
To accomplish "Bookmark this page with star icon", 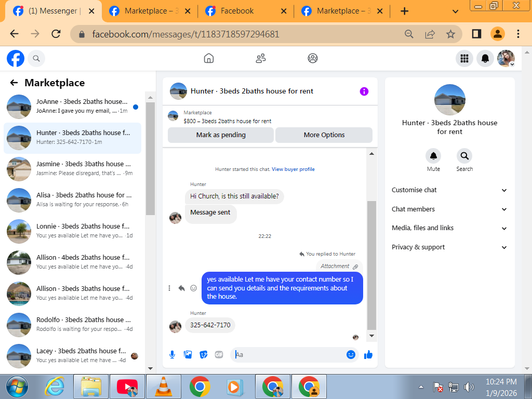I will coord(450,34).
